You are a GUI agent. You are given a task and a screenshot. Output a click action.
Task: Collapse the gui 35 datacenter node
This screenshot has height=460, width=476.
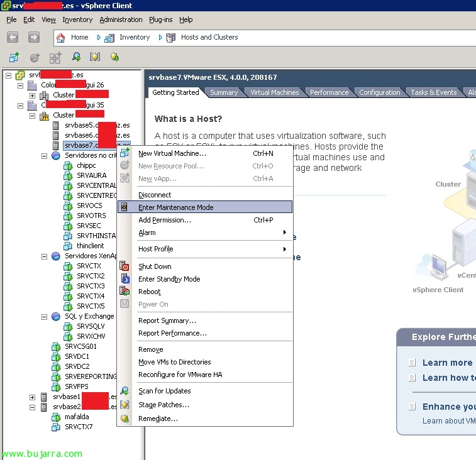coord(20,106)
